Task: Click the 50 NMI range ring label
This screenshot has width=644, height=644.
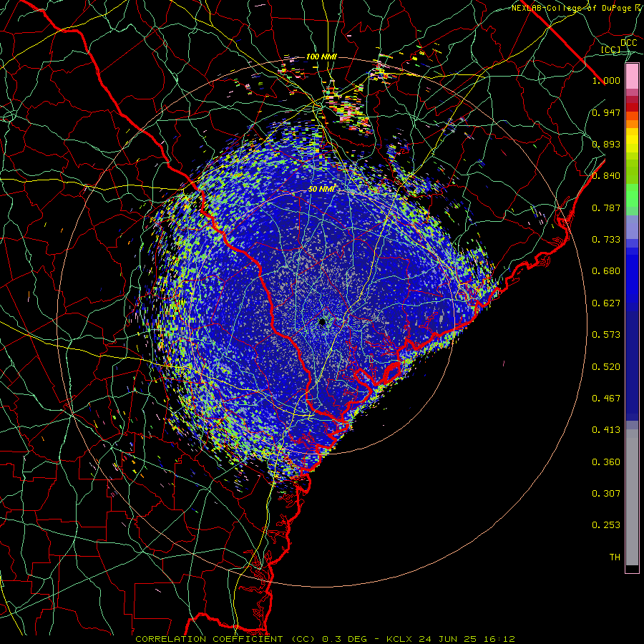Action: click(321, 190)
